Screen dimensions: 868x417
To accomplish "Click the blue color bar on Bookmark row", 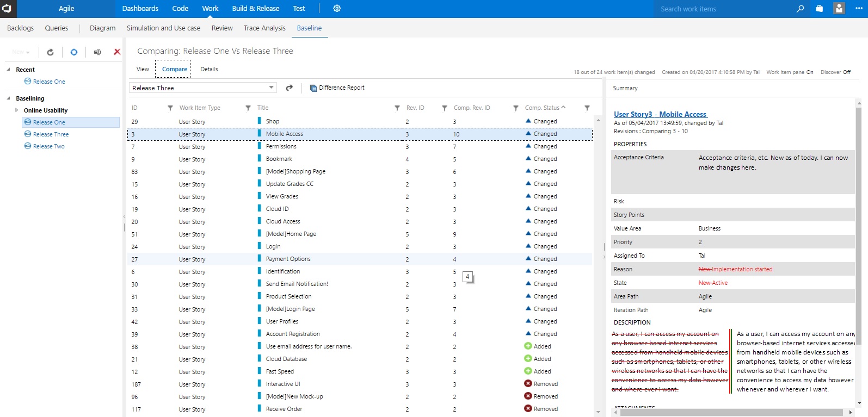I will tap(260, 158).
